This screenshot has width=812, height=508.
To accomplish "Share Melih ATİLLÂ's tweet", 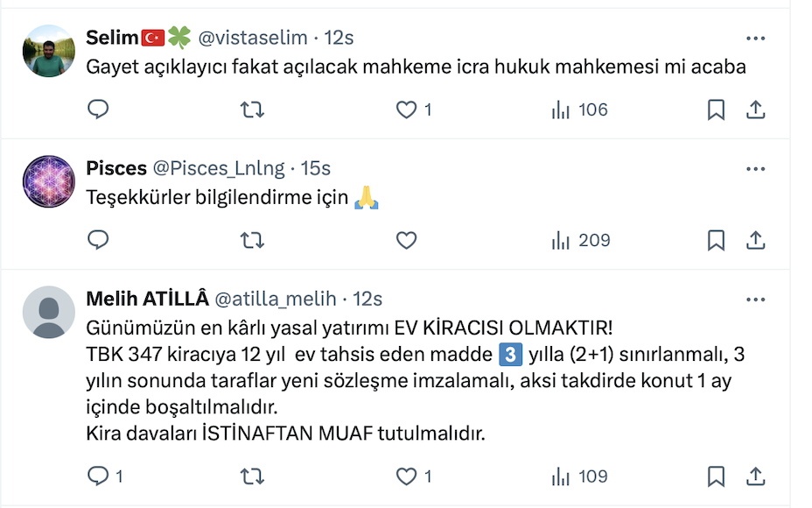I will click(x=755, y=476).
